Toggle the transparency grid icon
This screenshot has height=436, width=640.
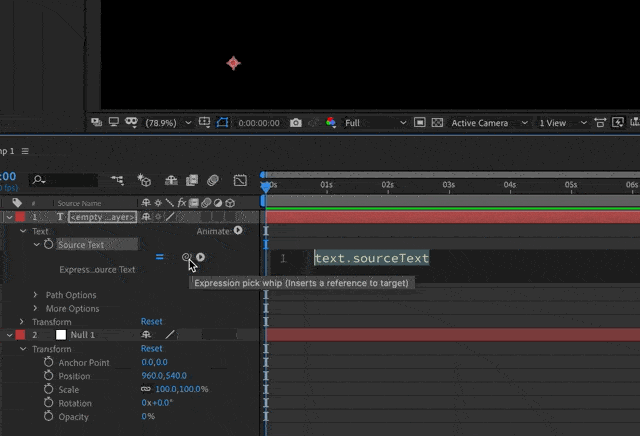[x=437, y=122]
